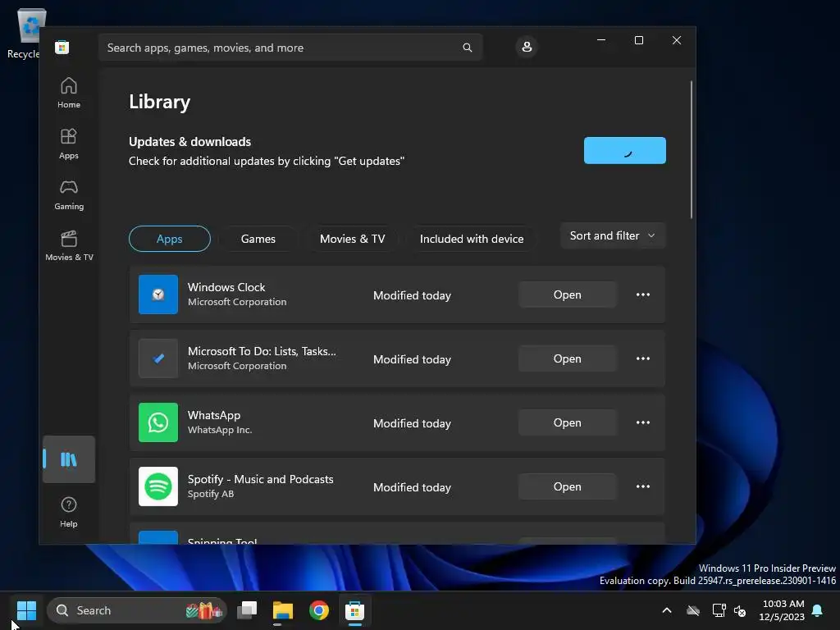Open Task View on the taskbar
The width and height of the screenshot is (840, 630).
(x=247, y=610)
